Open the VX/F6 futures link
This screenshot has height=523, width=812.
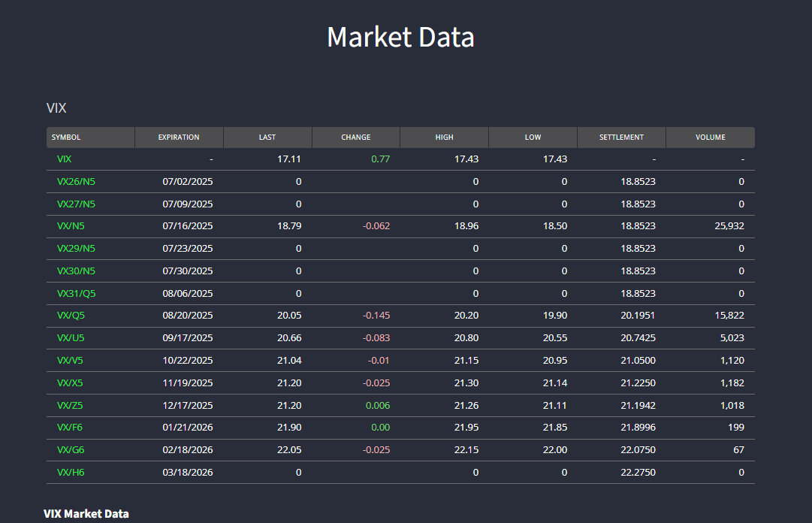click(69, 428)
